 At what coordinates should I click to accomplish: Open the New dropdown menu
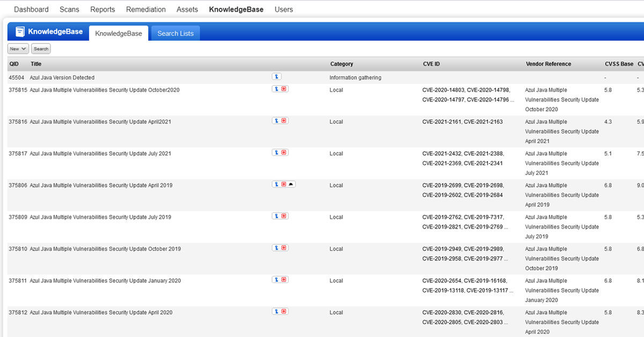tap(17, 48)
